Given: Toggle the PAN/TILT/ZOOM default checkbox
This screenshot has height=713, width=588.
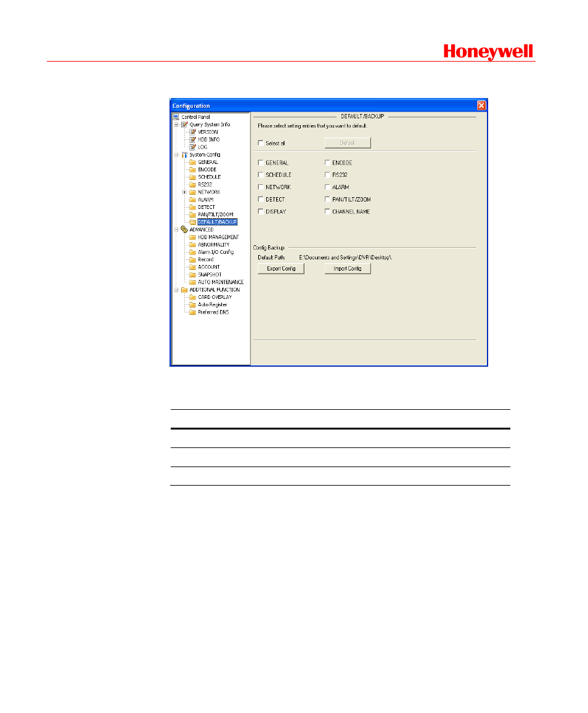Looking at the screenshot, I should click(x=327, y=199).
